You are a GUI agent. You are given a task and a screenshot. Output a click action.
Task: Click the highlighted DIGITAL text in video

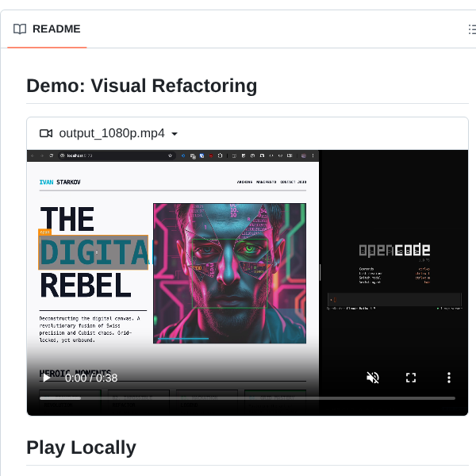pos(94,252)
